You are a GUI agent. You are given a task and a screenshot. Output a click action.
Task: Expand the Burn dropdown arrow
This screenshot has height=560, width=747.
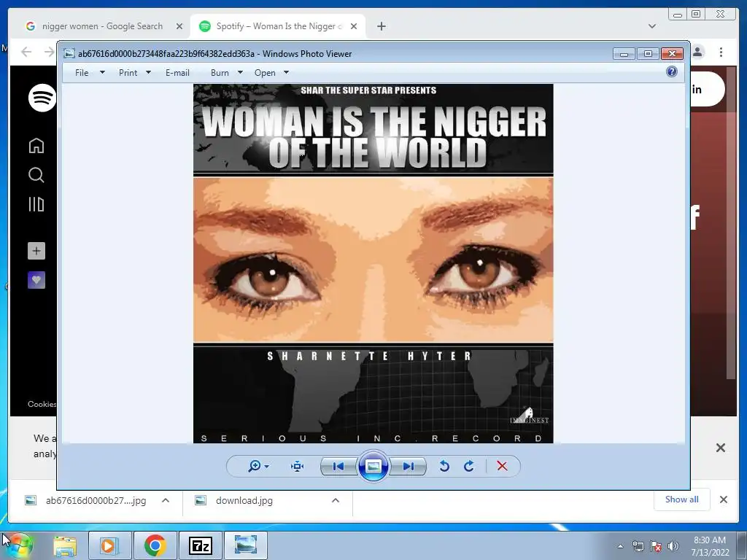[x=240, y=72]
